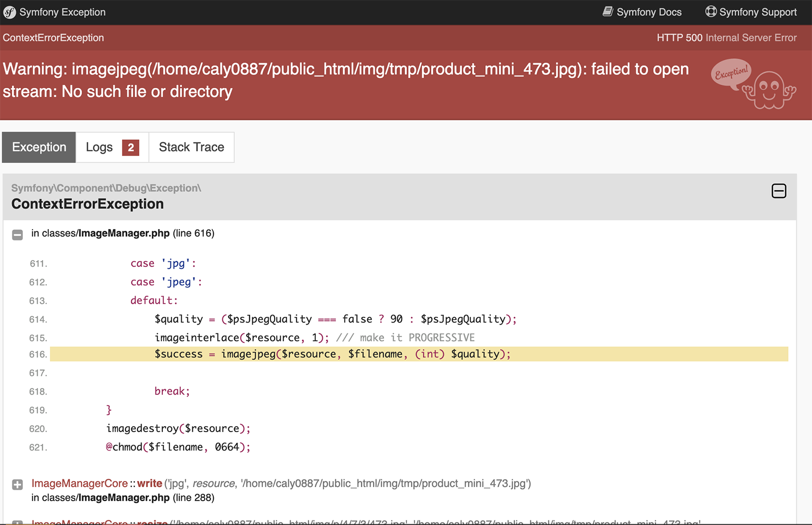Viewport: 812px width, 525px height.
Task: Expand the ImageManagerCore::write trace entry
Action: pyautogui.click(x=17, y=484)
